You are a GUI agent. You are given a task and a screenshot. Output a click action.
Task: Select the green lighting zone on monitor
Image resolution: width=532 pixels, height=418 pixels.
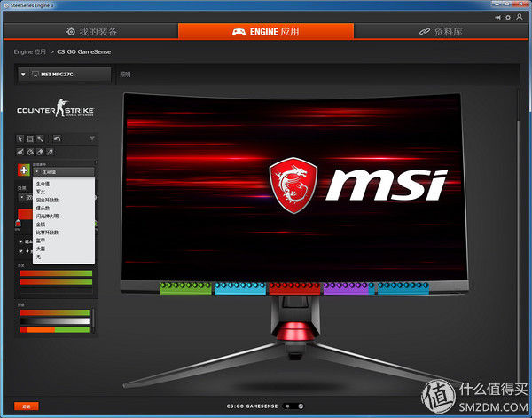click(x=185, y=288)
